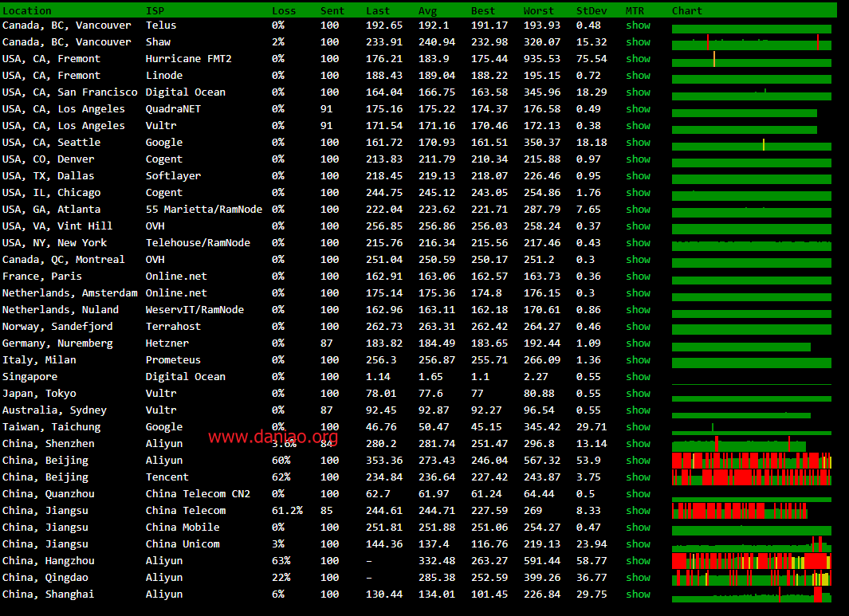Click the ISP column header
This screenshot has height=616, width=849.
tap(155, 11)
